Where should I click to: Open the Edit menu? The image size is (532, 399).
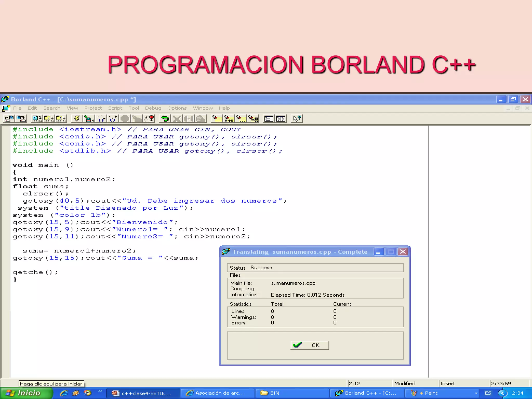tap(32, 108)
